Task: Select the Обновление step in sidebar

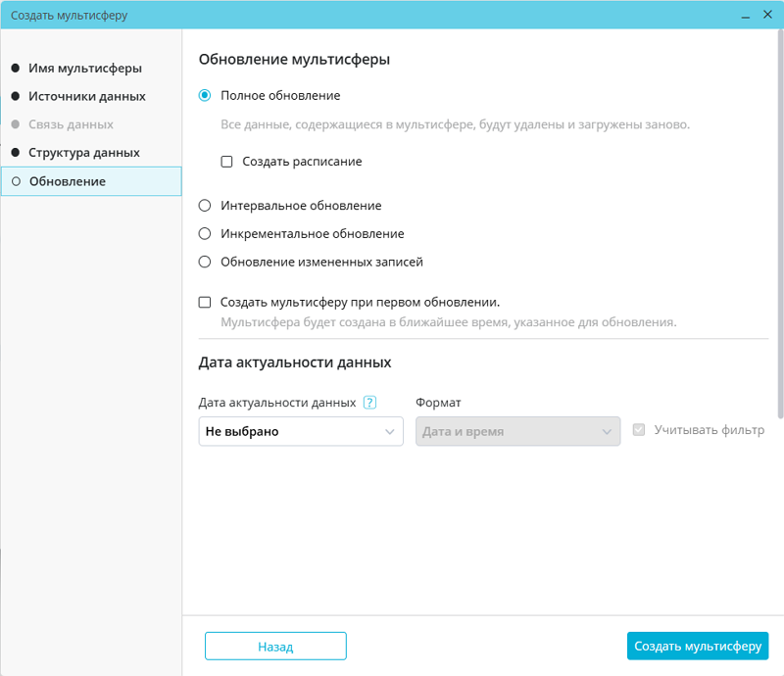Action: click(x=68, y=181)
